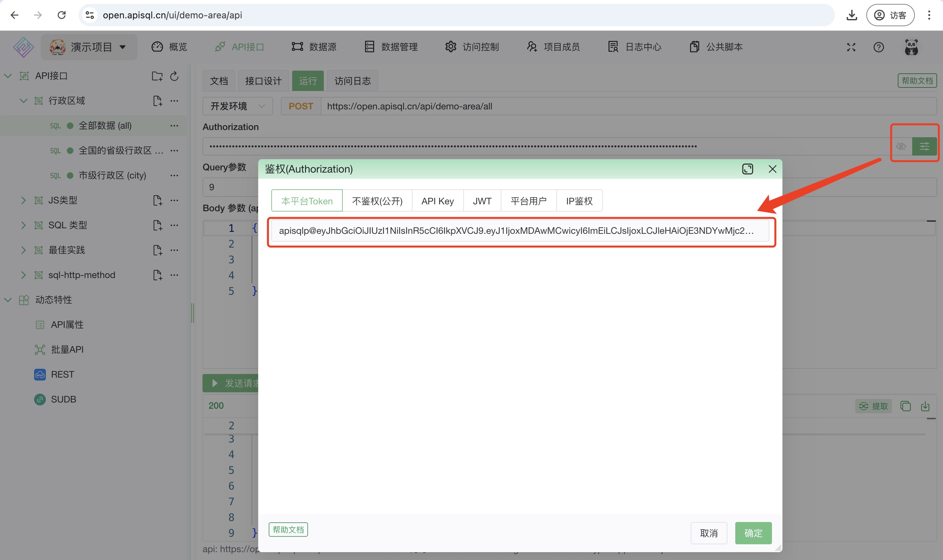Click the refresh icon in the API接口 tree
The image size is (943, 560).
[174, 76]
